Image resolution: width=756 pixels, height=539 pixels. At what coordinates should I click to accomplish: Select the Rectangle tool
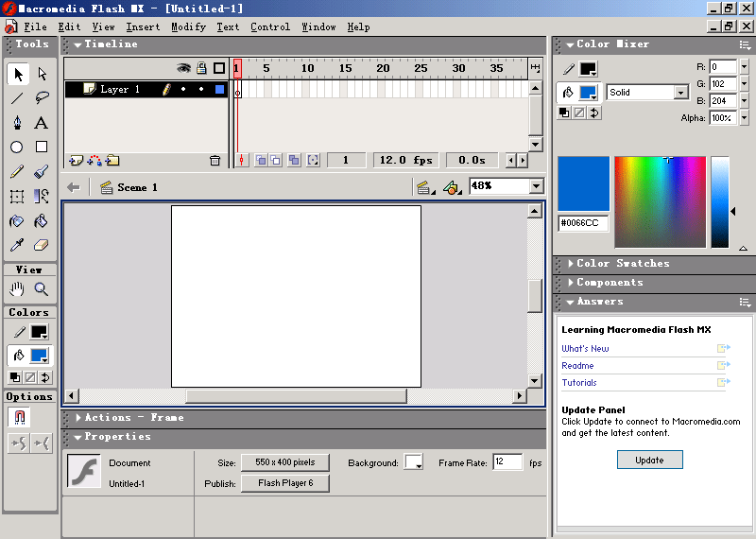(42, 147)
